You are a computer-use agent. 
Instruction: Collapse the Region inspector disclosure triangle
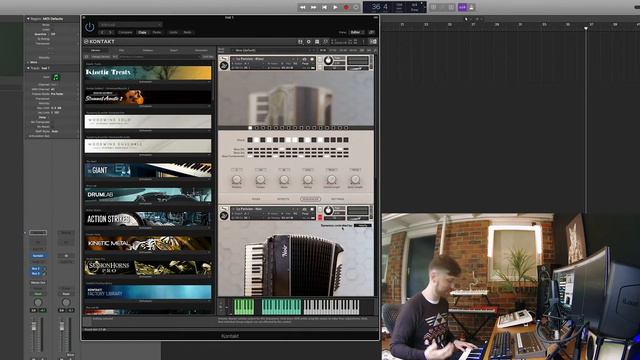coord(28,19)
